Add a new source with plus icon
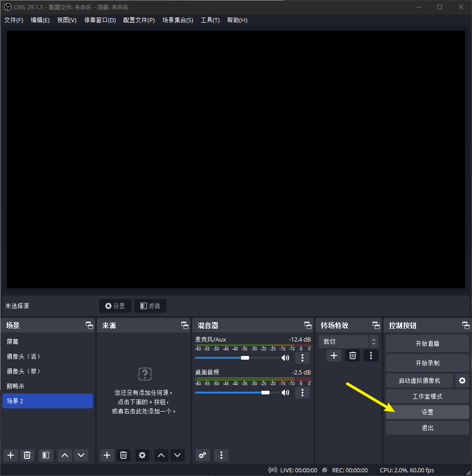The width and height of the screenshot is (472, 476). [x=107, y=455]
